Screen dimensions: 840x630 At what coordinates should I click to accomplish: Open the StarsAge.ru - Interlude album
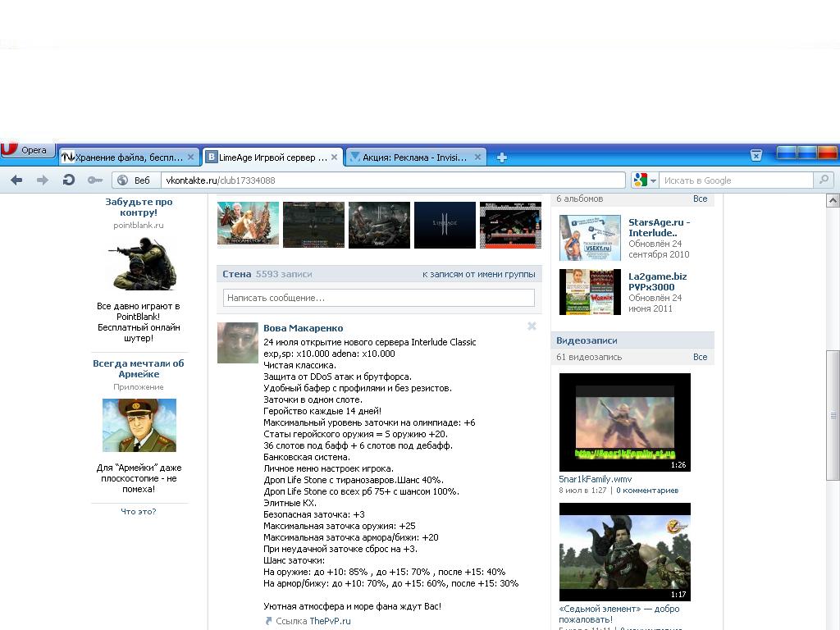click(659, 228)
